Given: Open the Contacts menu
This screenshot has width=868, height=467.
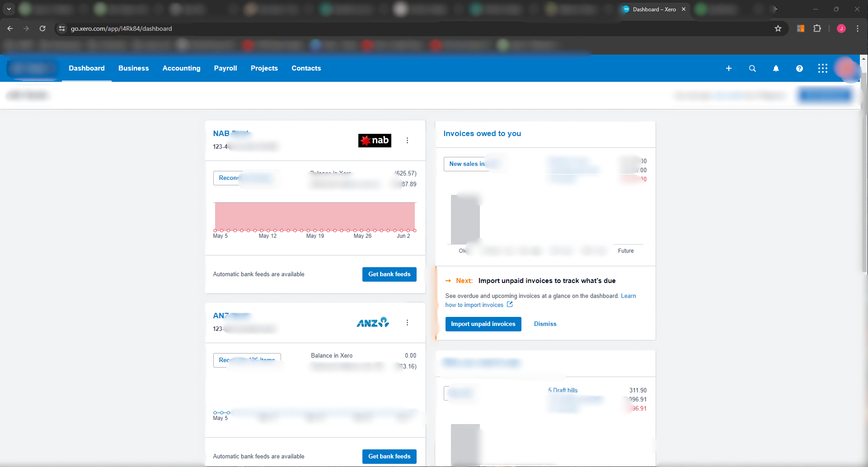Looking at the screenshot, I should click(x=306, y=68).
